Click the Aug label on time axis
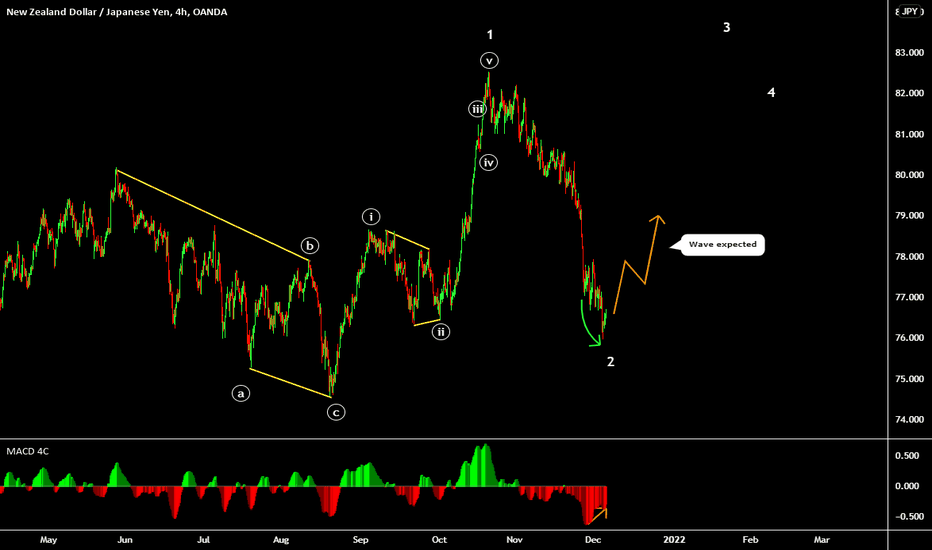The image size is (932, 550). point(281,540)
